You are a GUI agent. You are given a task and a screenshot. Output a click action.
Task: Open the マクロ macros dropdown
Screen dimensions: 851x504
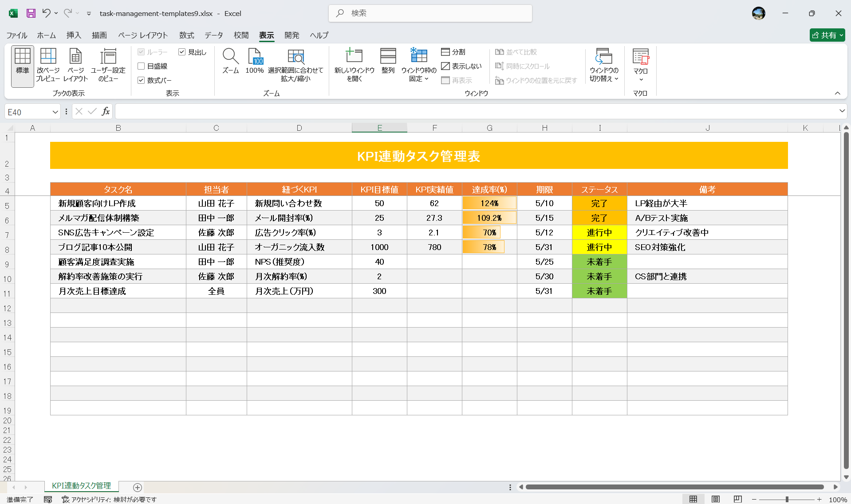(641, 66)
